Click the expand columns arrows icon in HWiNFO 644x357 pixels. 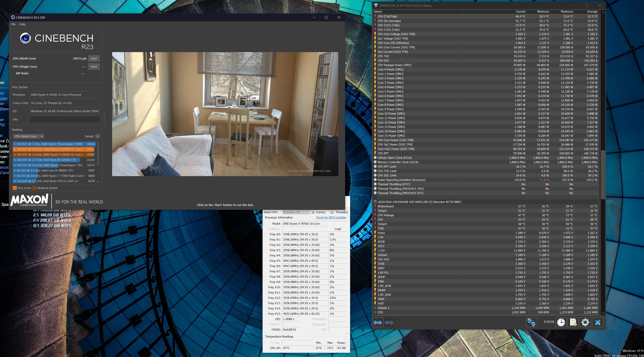click(x=378, y=323)
